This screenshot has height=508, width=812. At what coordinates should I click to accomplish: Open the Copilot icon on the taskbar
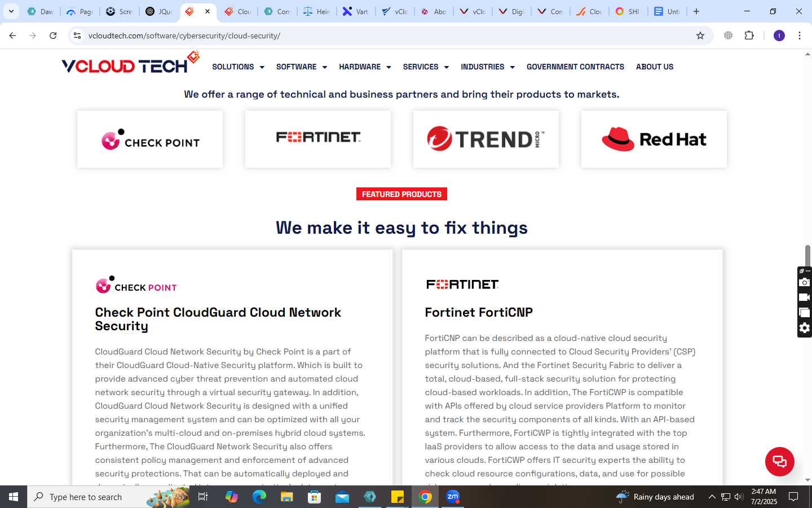coord(231,497)
